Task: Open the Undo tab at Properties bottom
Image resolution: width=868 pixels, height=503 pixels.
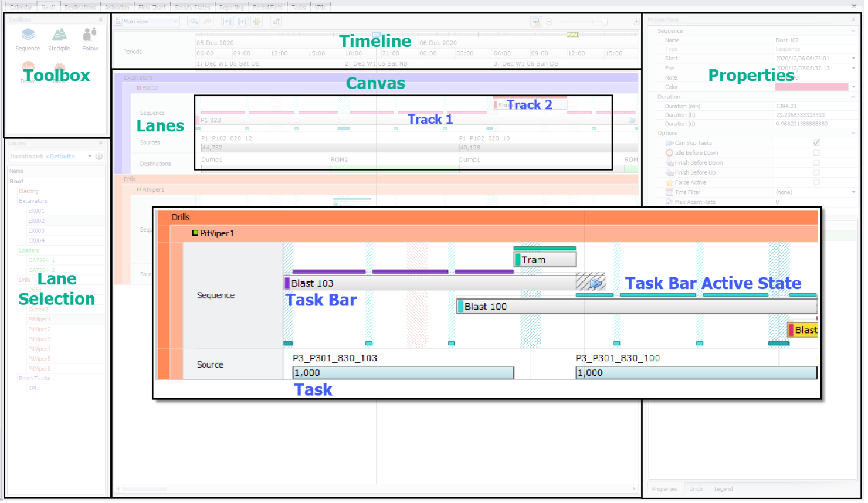Action: pos(696,489)
